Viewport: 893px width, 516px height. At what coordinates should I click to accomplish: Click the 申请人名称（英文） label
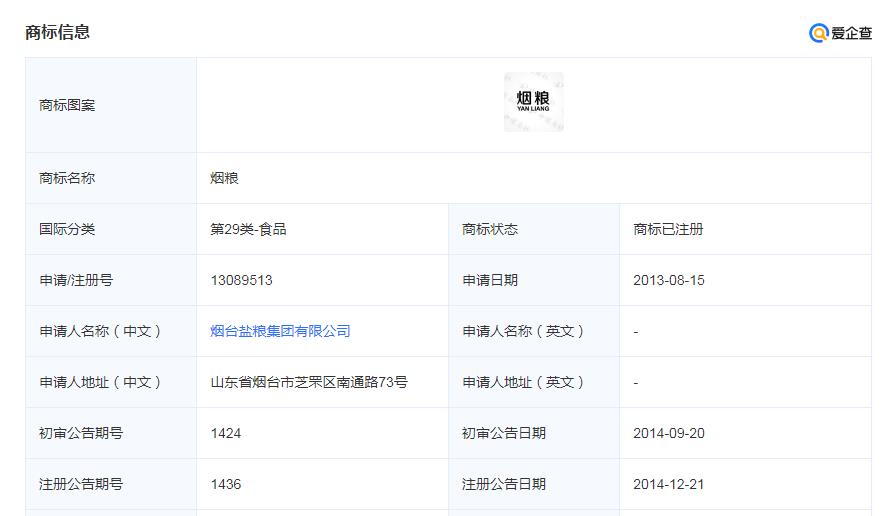click(x=523, y=331)
